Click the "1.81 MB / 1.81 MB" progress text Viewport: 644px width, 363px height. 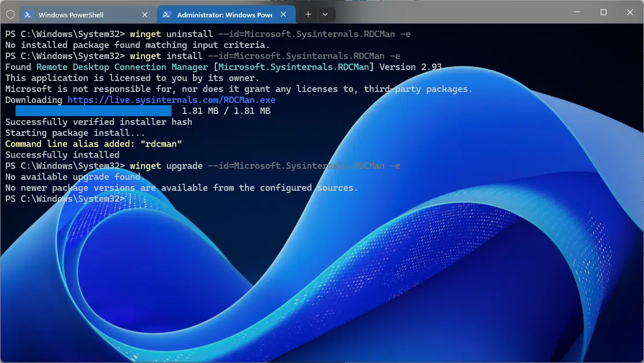pyautogui.click(x=224, y=110)
